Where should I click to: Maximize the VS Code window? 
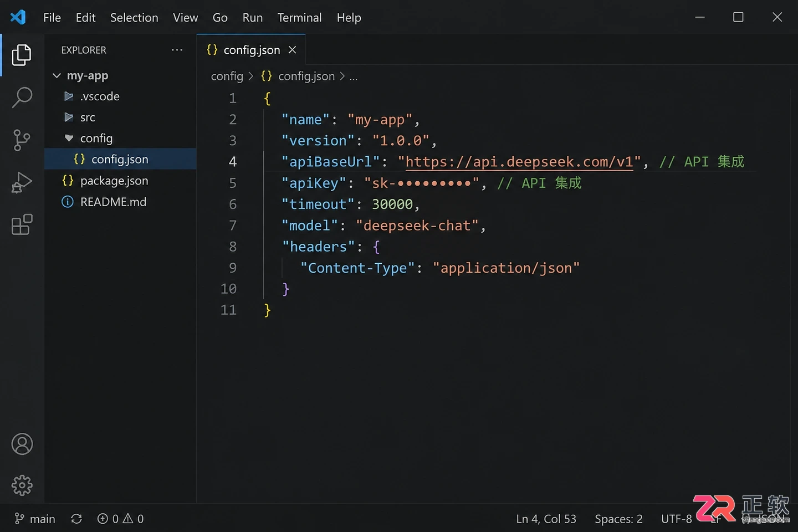738,17
